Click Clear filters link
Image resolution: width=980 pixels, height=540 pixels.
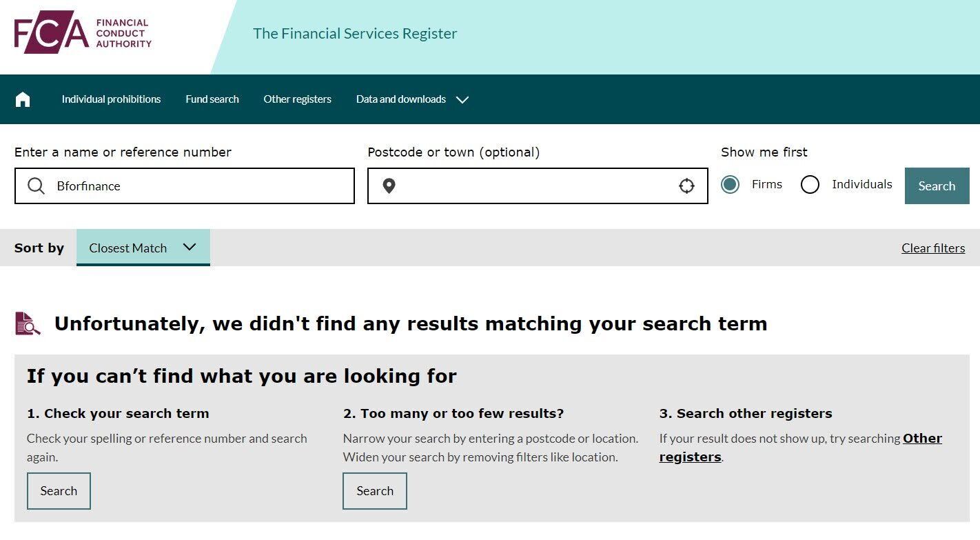pyautogui.click(x=933, y=248)
